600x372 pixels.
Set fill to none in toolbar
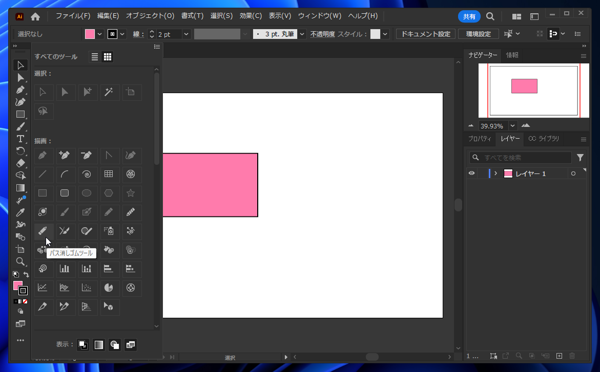click(x=25, y=302)
